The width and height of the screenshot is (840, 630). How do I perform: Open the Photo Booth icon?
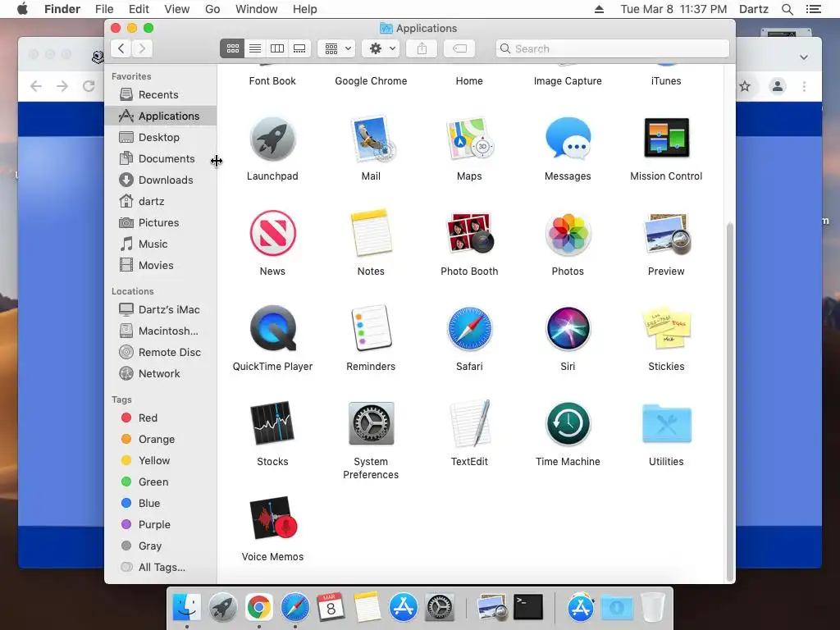[x=469, y=233]
